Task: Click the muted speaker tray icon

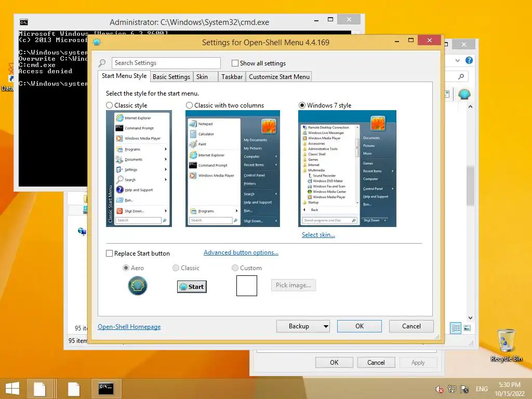Action: coord(440,389)
